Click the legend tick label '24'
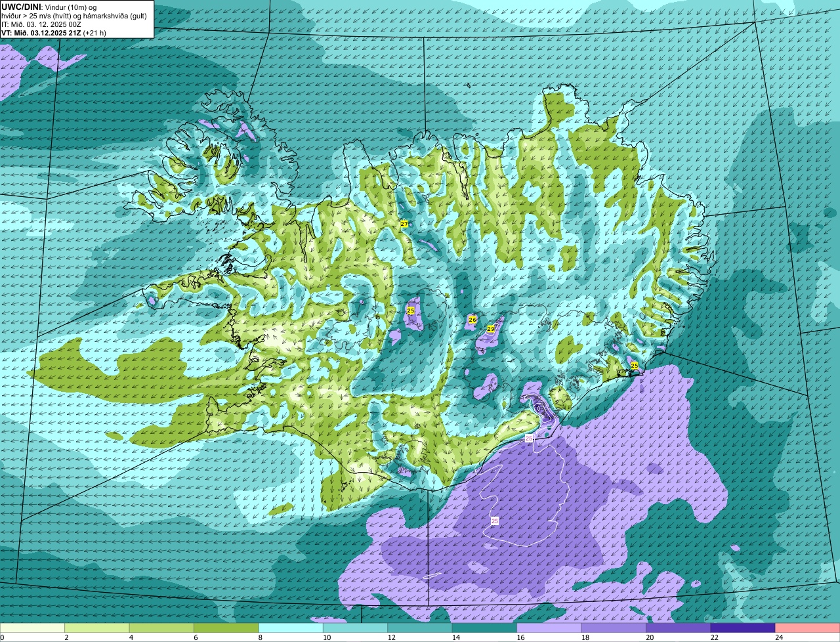 pos(778,637)
